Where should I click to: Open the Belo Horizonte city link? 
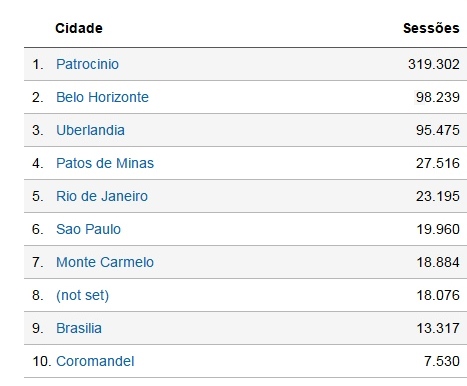coord(102,97)
